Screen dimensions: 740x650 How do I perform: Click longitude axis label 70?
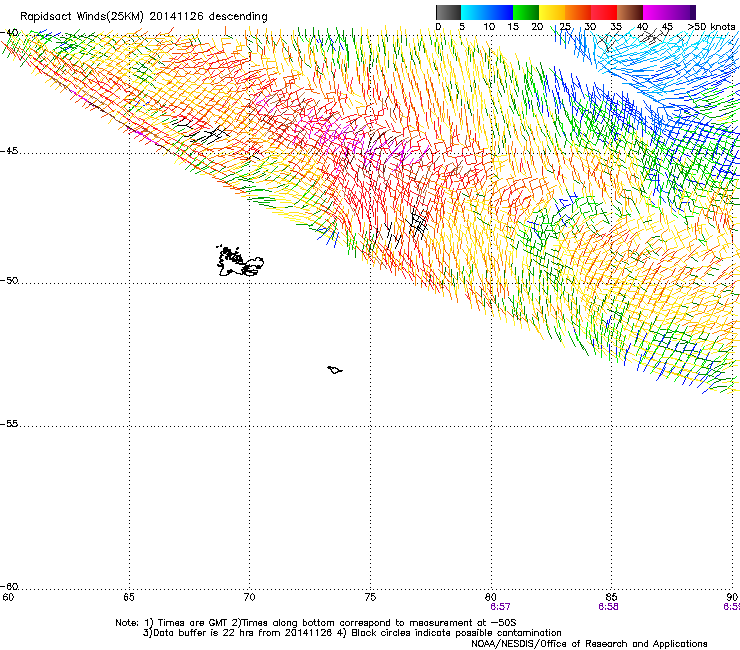tap(250, 597)
